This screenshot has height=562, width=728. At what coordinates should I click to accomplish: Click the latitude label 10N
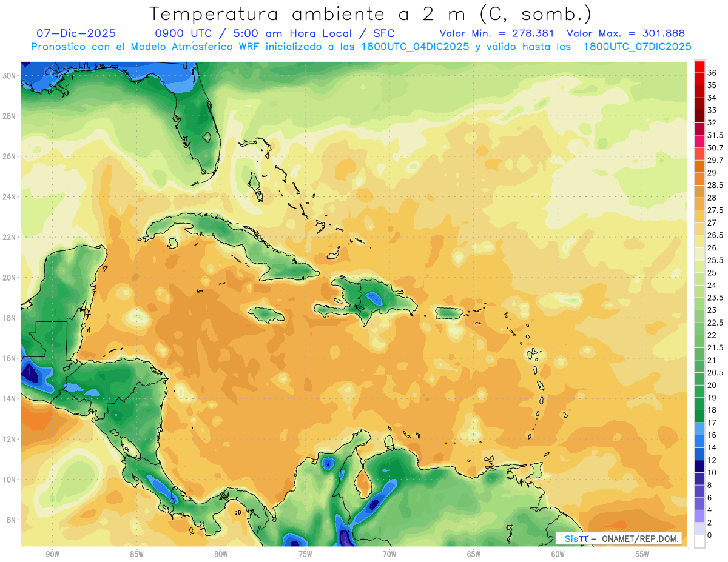[10, 480]
